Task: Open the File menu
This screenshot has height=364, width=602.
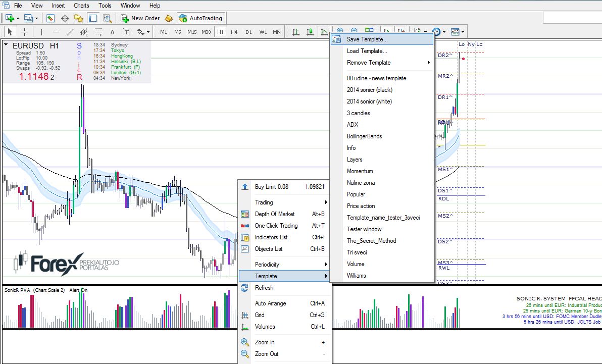Action: (x=18, y=6)
